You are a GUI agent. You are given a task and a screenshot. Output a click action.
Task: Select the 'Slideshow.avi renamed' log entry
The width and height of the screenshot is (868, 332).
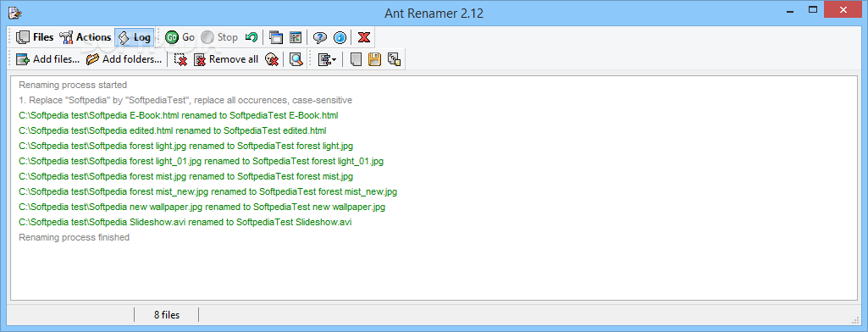(185, 223)
